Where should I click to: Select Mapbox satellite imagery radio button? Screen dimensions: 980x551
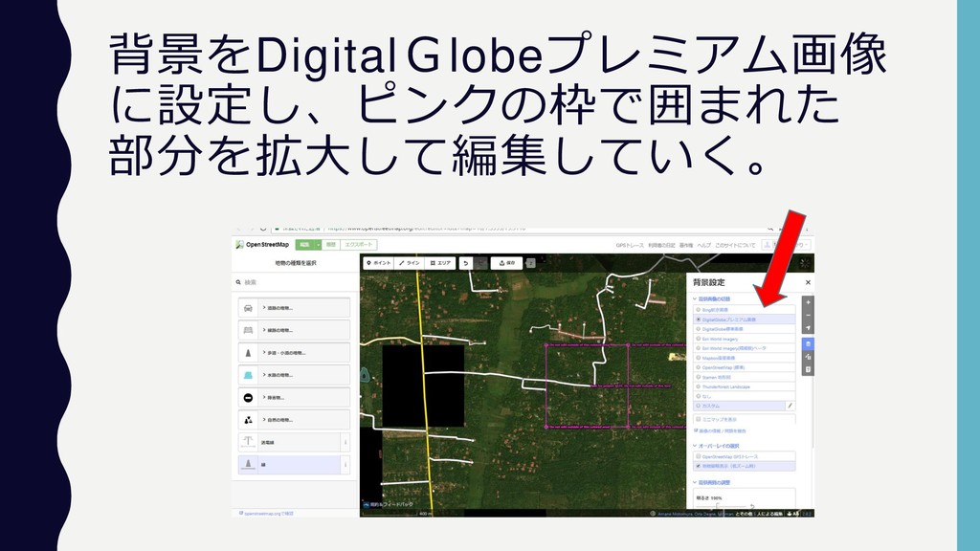point(698,358)
